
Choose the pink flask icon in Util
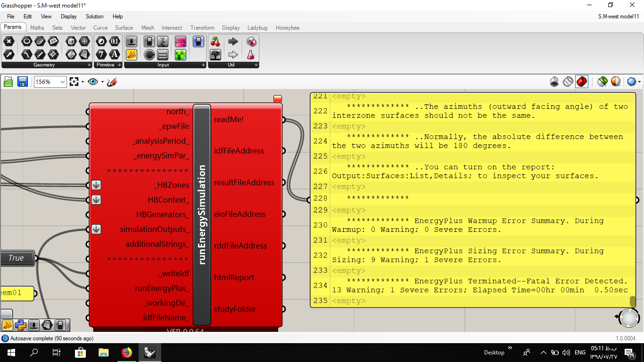[x=251, y=55]
